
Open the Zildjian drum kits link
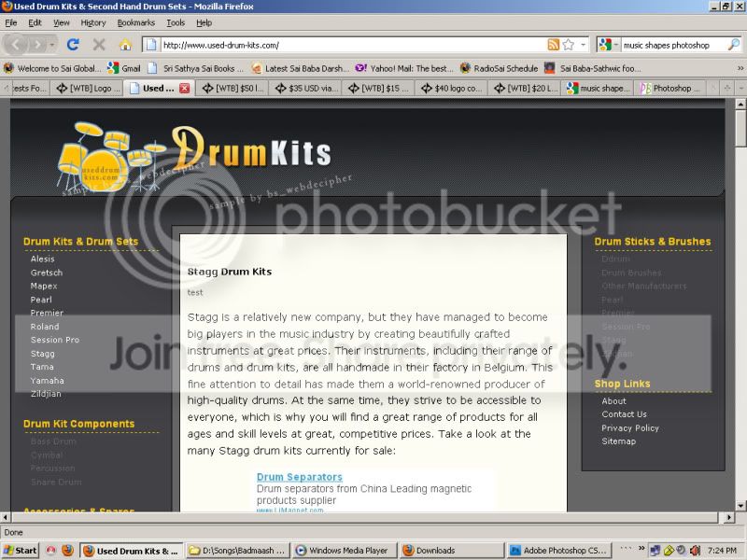[x=46, y=394]
